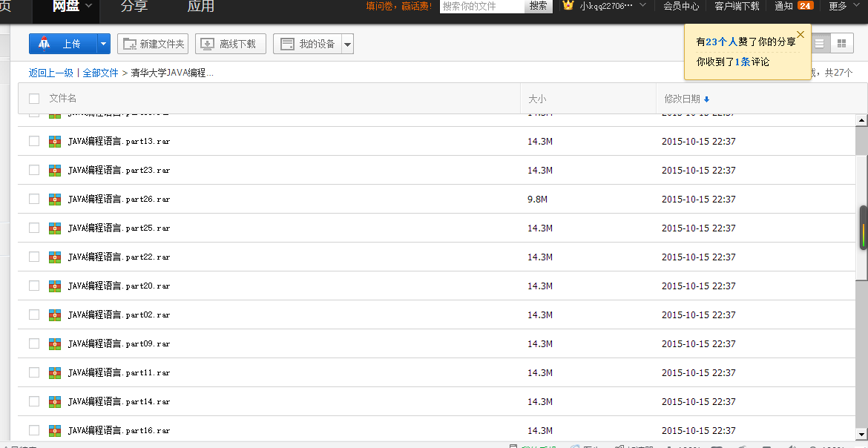Image resolution: width=868 pixels, height=448 pixels.
Task: Click the 搜索 search button
Action: (x=538, y=5)
